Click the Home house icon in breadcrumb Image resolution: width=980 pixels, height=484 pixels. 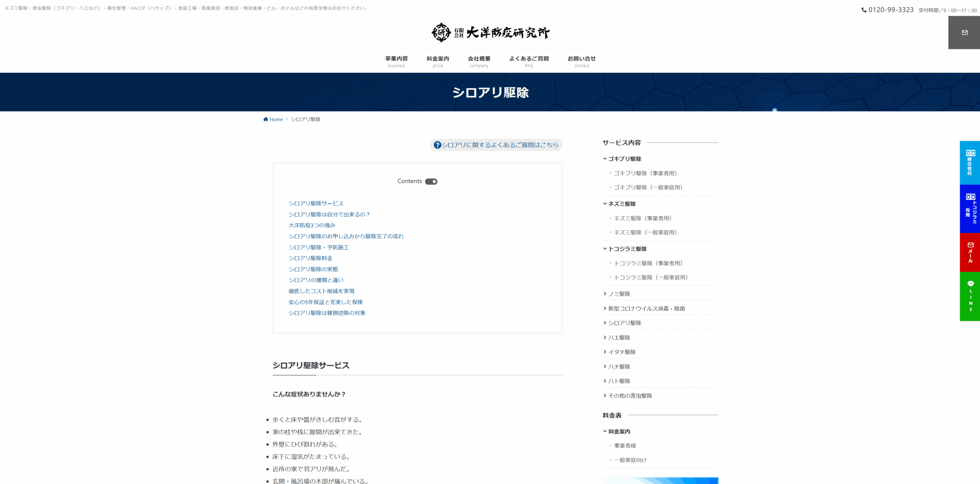tap(266, 119)
